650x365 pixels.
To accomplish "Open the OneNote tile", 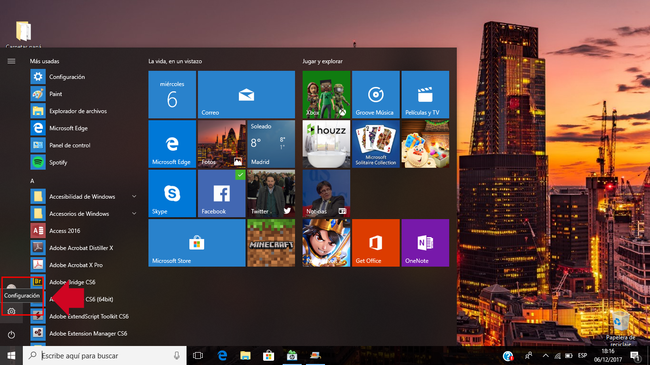I will pos(425,243).
